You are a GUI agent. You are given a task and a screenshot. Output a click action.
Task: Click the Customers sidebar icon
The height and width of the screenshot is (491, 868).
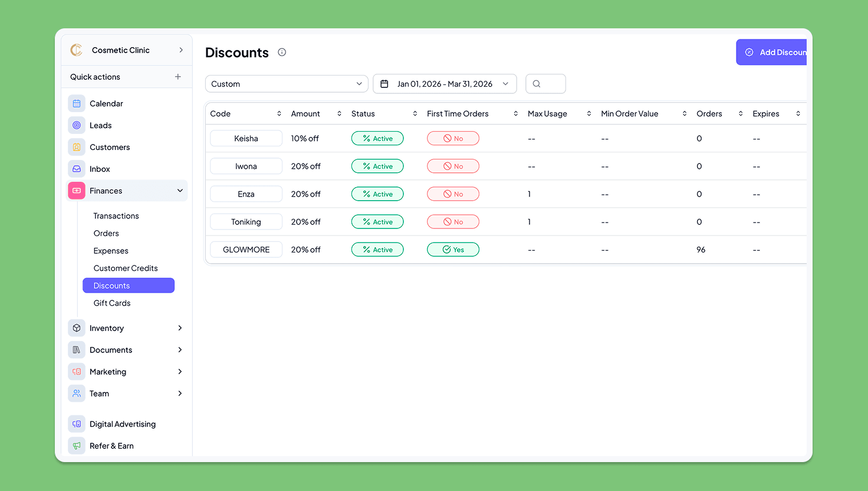click(77, 147)
